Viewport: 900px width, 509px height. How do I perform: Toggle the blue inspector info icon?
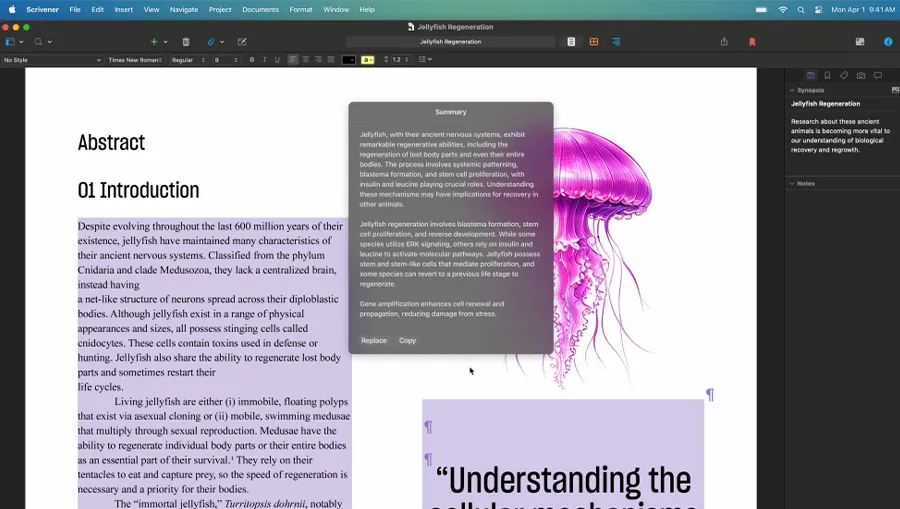tap(888, 42)
